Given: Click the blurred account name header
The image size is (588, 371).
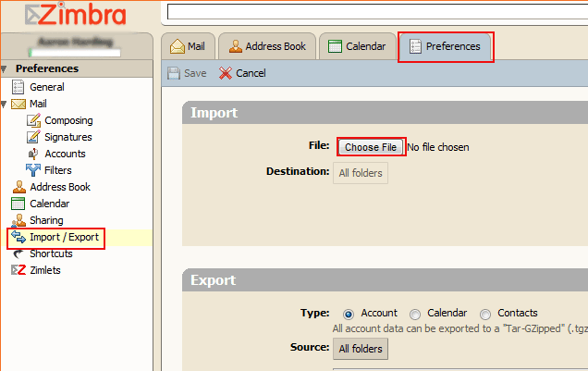Looking at the screenshot, I should click(x=75, y=42).
